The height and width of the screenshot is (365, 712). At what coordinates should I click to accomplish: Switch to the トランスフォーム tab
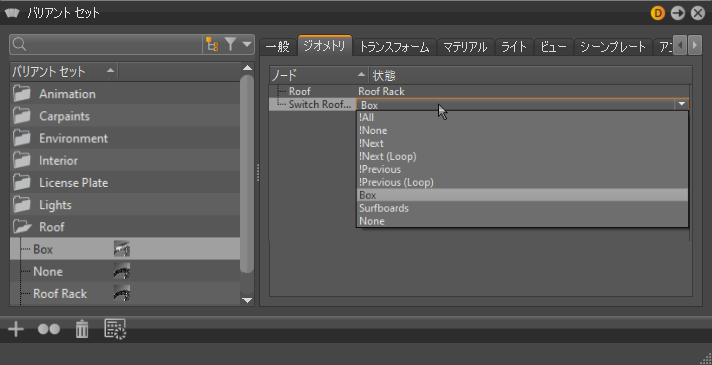pos(394,47)
